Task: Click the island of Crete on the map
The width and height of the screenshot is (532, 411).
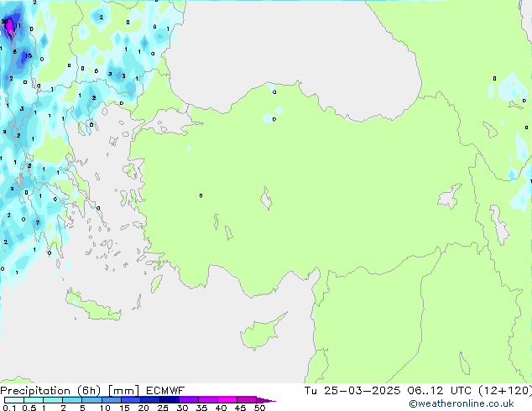Action: 92,306
